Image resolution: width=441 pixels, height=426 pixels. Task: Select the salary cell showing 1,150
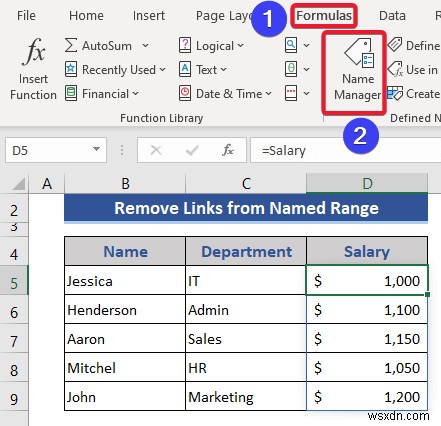point(367,338)
